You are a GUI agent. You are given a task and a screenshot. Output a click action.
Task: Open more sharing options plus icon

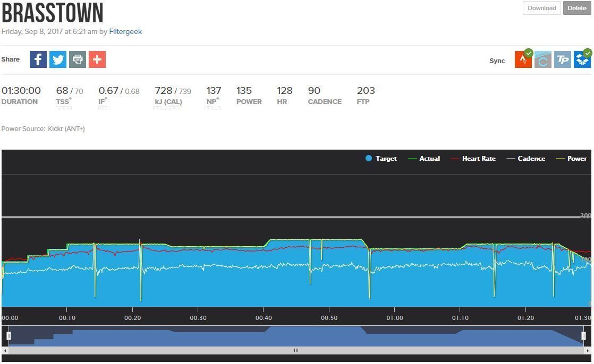tap(97, 59)
